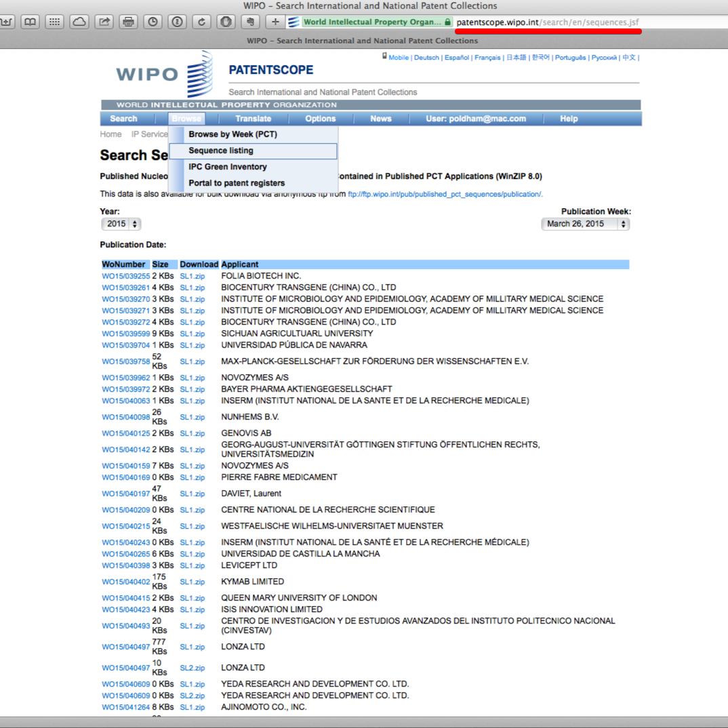This screenshot has width=728, height=728.
Task: Download SL2.zip for YEDA RESEARCH AND DEVELOPMENT
Action: 193,696
